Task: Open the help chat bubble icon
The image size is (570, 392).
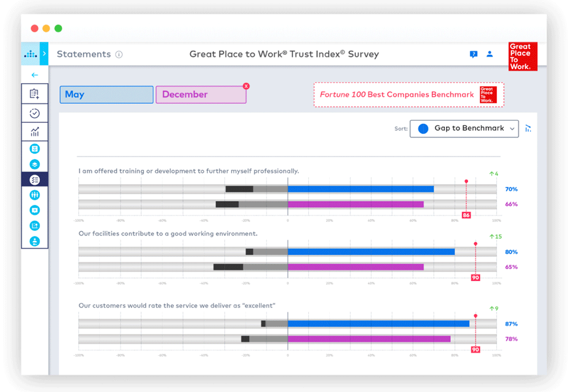Action: click(x=473, y=54)
